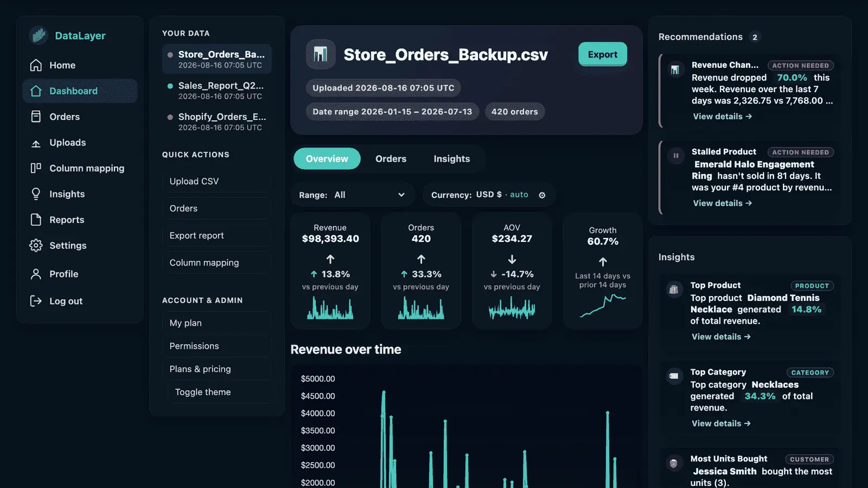Click the AOV card down-arrow icon
This screenshot has width=868, height=488.
pos(512,259)
